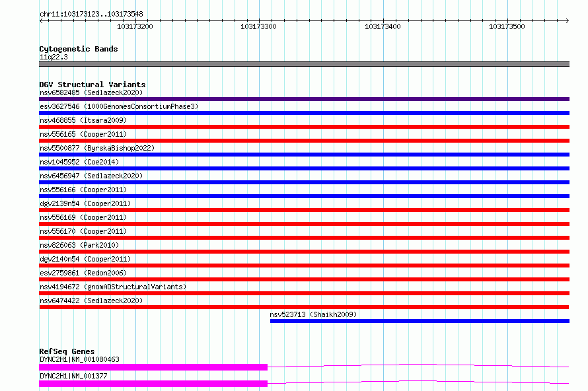This screenshot has width=588, height=391.
Task: Click the blue bar under nsv5500877
Action: (x=304, y=155)
